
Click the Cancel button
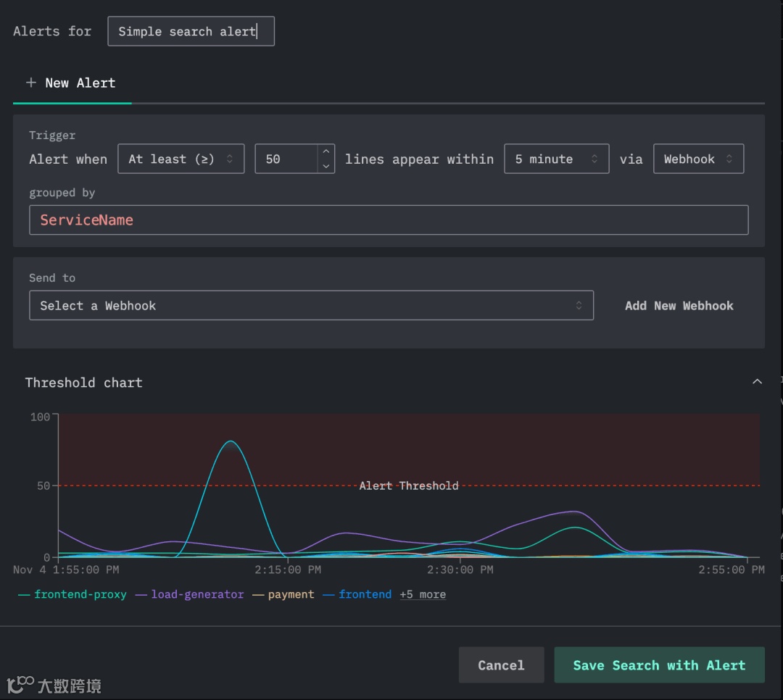pos(501,665)
